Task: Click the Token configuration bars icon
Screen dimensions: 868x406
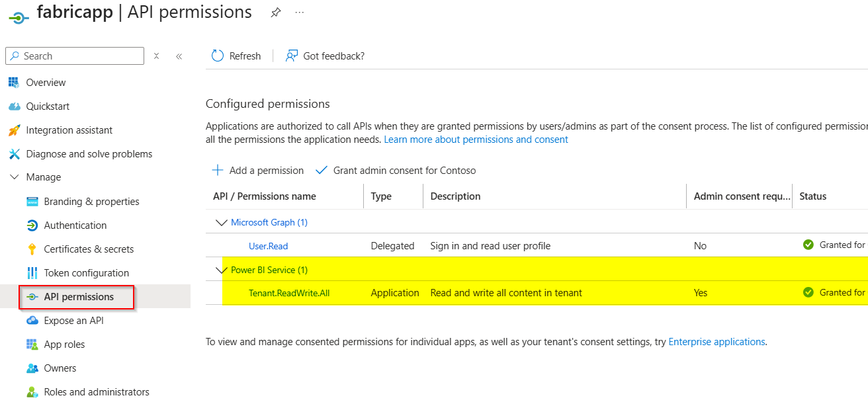Action: tap(32, 273)
